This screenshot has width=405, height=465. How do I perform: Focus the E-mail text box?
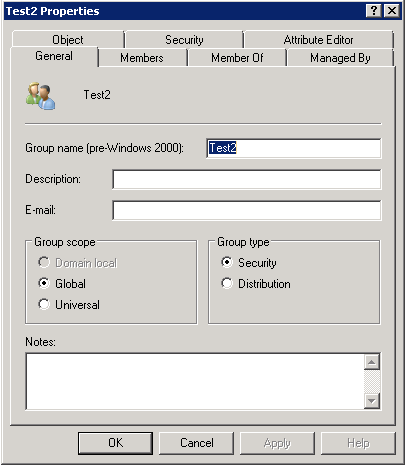pyautogui.click(x=247, y=210)
